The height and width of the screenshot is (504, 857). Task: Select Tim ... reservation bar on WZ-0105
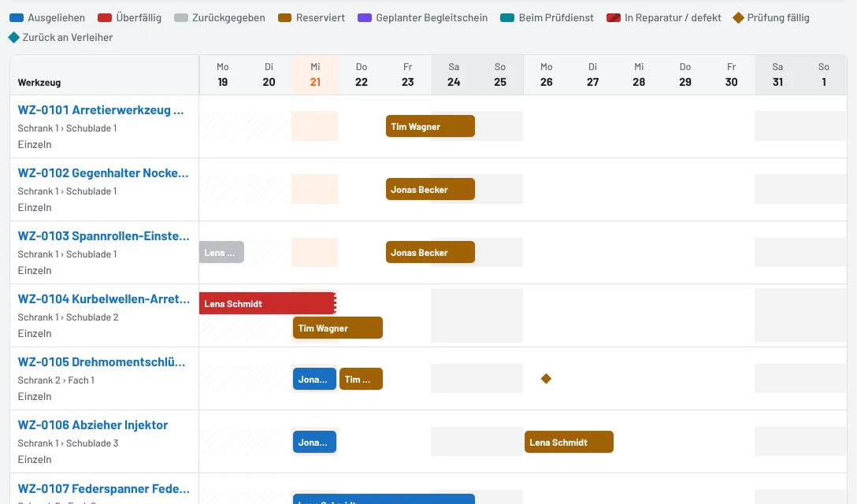(x=361, y=379)
